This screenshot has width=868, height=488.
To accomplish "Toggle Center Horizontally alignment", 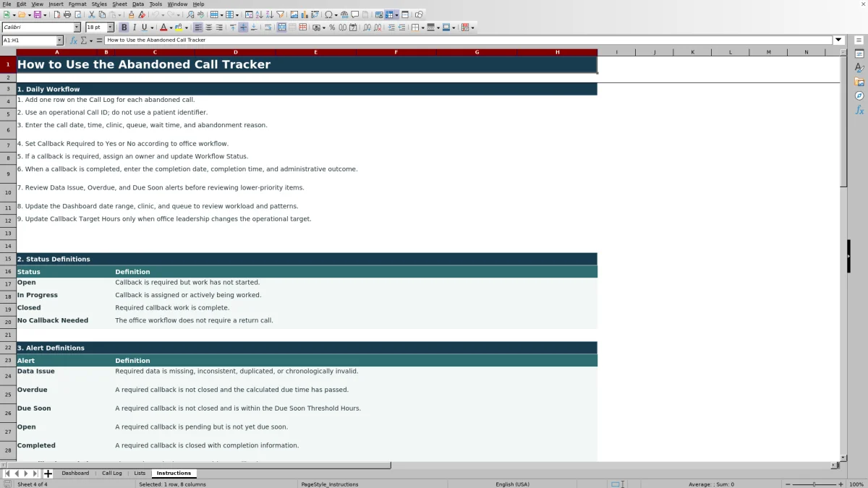I will pos(208,27).
